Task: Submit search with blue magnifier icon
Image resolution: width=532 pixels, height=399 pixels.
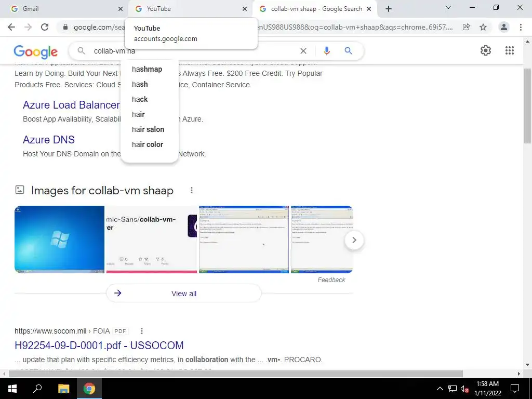Action: coord(348,51)
